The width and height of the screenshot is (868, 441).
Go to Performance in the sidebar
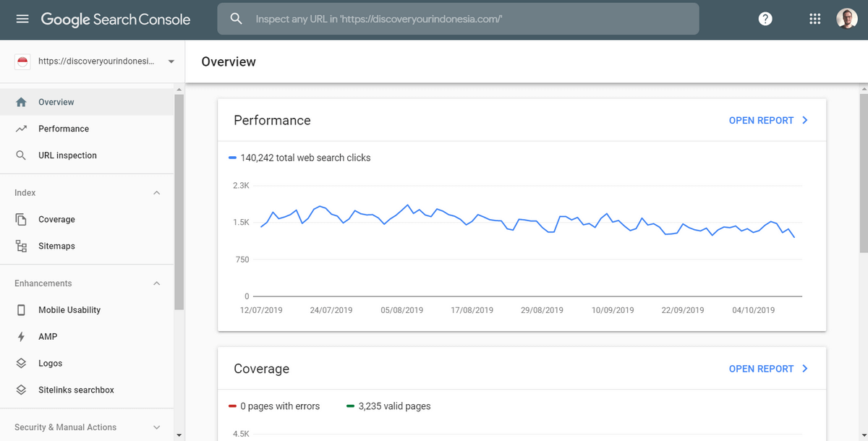click(x=64, y=129)
